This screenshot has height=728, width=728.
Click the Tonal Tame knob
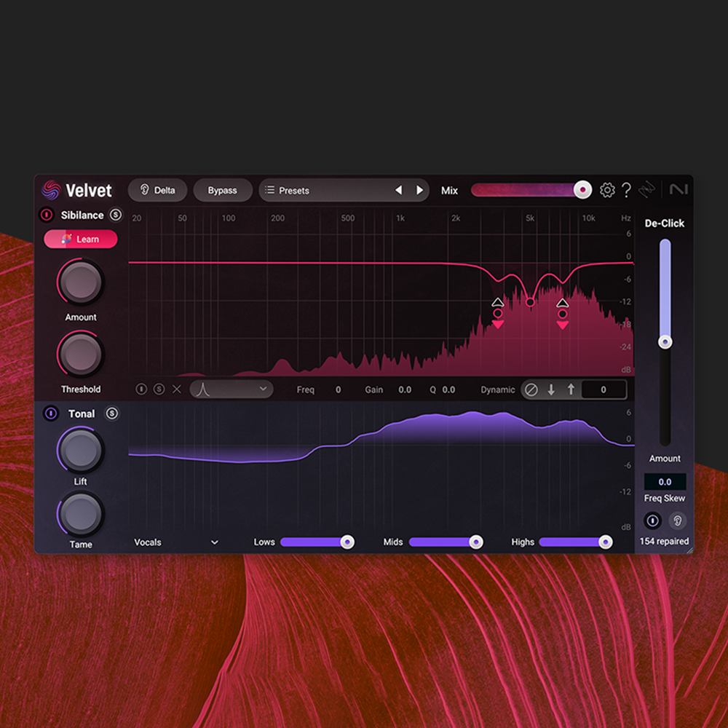pos(80,514)
